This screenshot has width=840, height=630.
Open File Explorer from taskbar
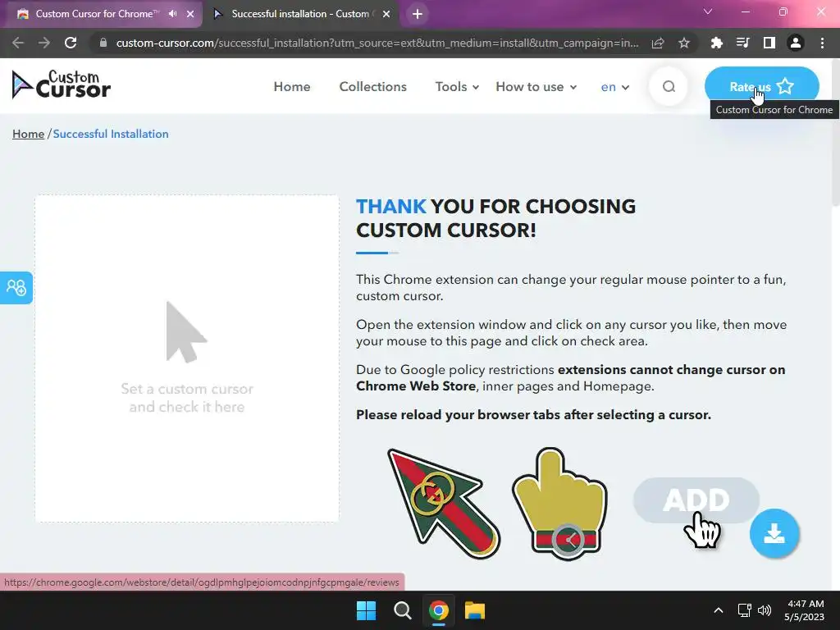click(475, 610)
